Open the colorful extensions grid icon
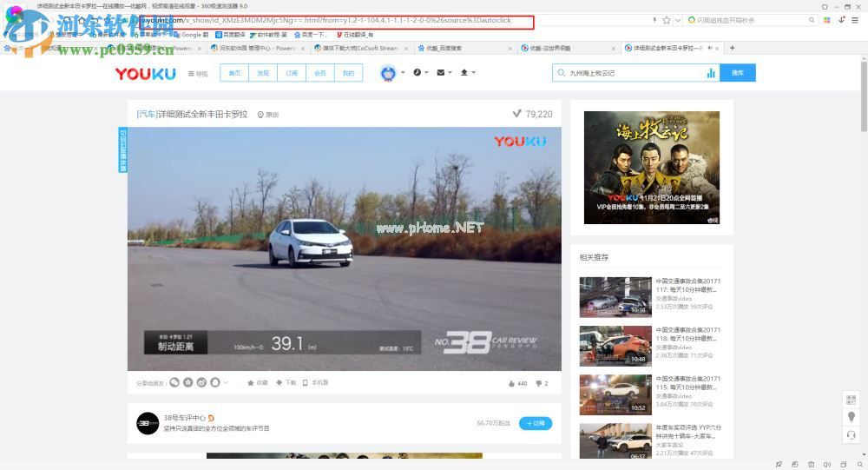868x470 pixels. pyautogui.click(x=827, y=20)
